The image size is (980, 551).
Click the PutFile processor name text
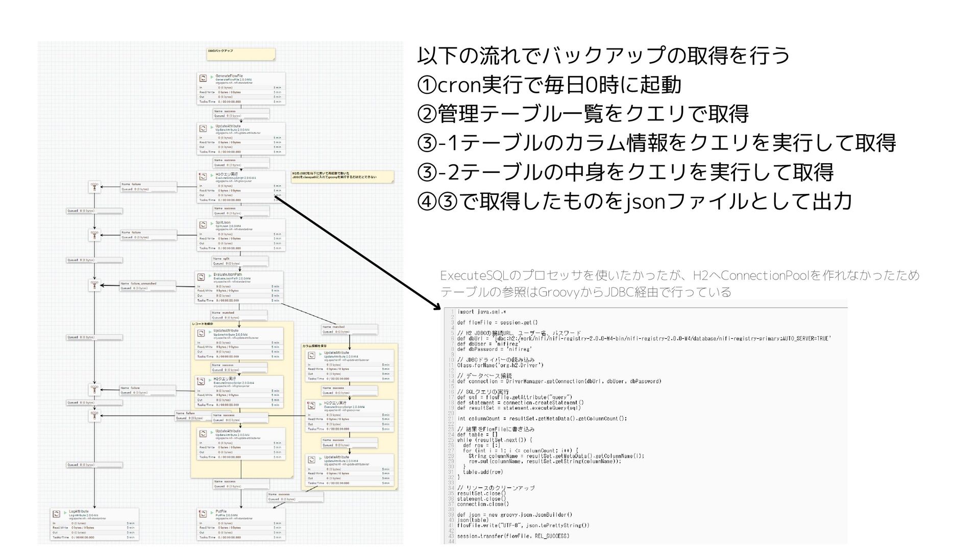[221, 511]
